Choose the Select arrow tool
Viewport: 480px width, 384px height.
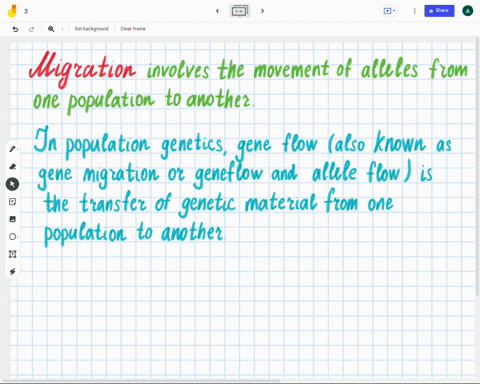[x=13, y=184]
